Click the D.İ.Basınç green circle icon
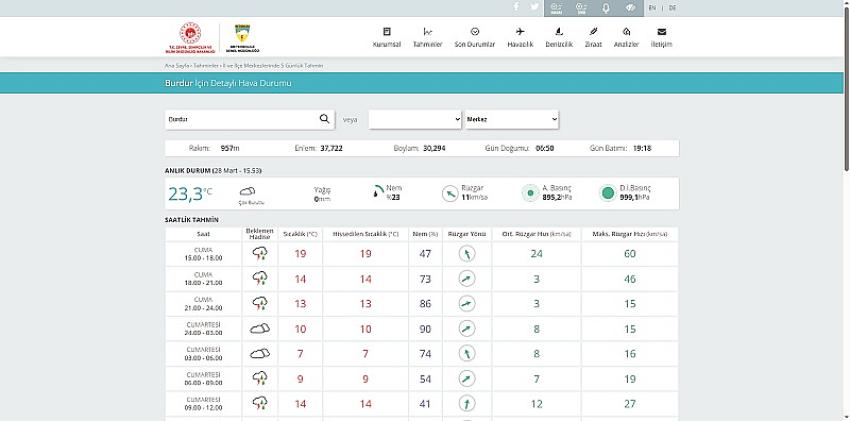 (608, 193)
